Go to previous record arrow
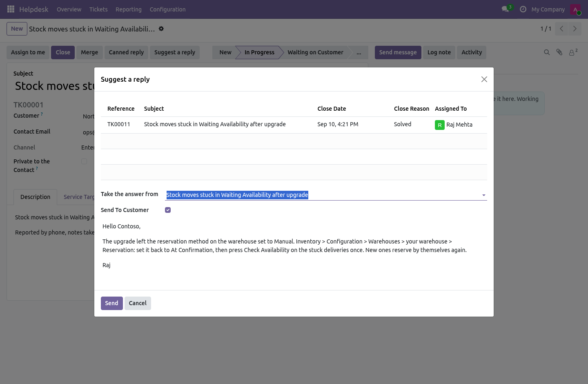Screen dimensions: 588x384 [x=561, y=29]
